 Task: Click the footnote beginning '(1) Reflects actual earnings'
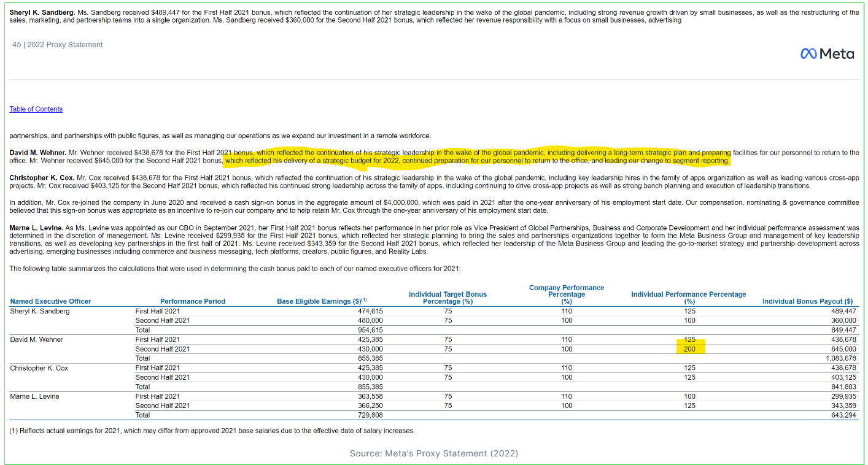click(212, 431)
